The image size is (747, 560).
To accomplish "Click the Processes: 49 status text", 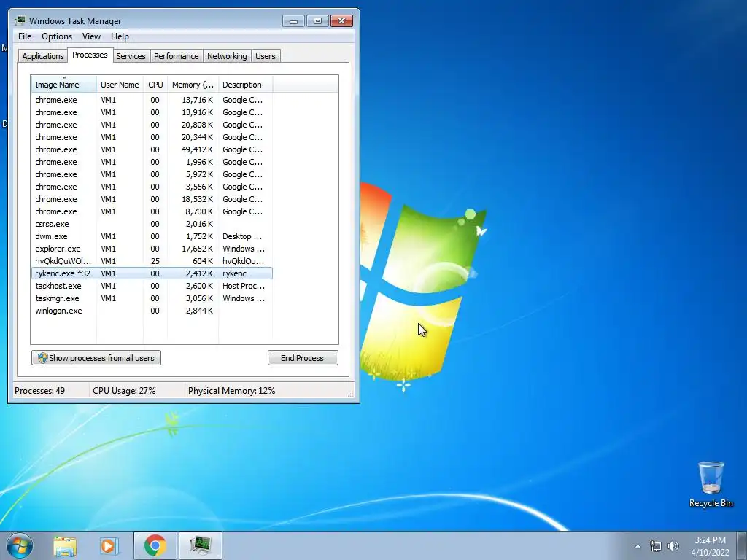I will coord(39,391).
